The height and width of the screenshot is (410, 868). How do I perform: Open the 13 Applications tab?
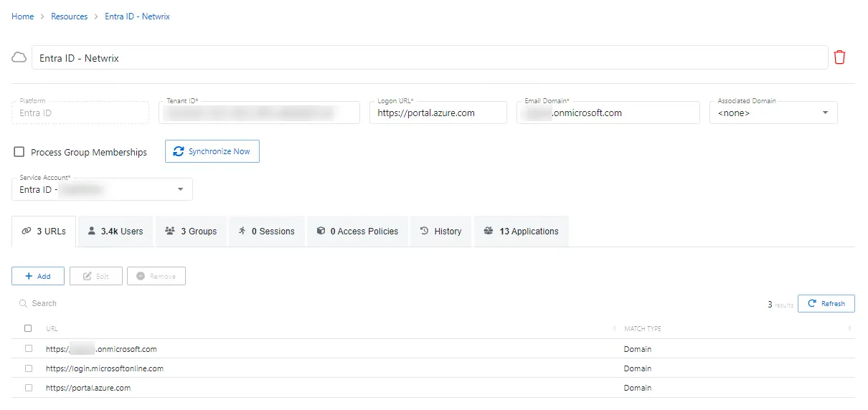click(521, 231)
